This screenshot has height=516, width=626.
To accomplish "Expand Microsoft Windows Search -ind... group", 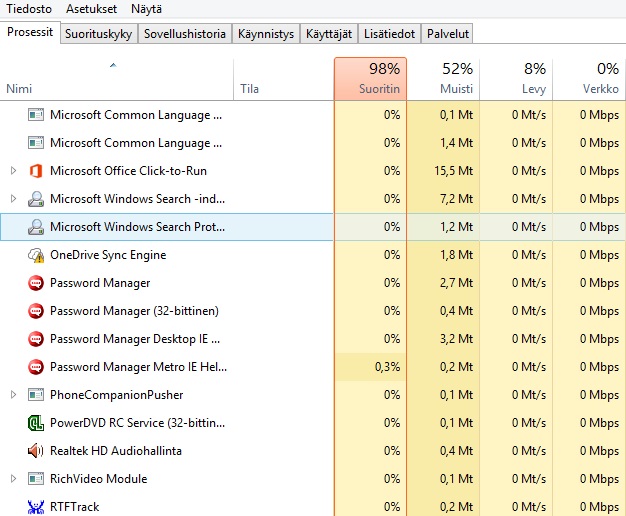I will [x=13, y=199].
